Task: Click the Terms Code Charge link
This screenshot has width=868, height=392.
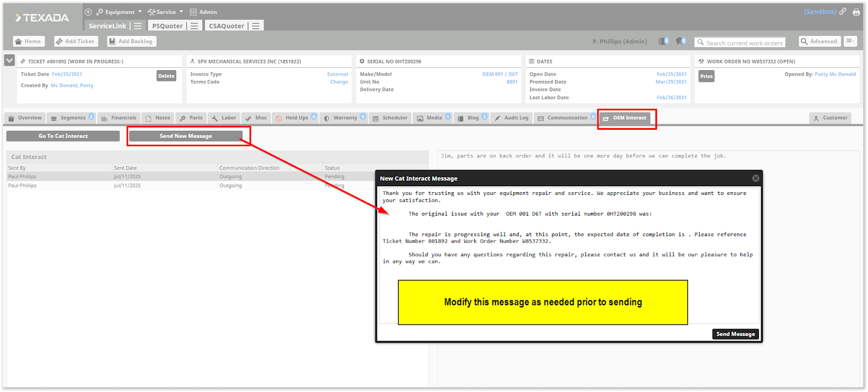Action: click(x=339, y=82)
